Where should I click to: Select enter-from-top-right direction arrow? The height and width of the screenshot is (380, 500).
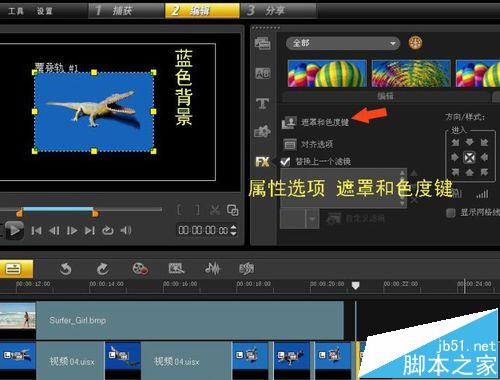(484, 143)
